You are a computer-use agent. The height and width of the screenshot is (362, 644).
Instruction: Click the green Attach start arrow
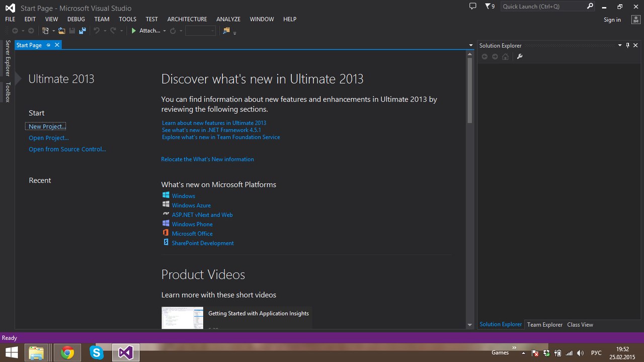pos(134,31)
